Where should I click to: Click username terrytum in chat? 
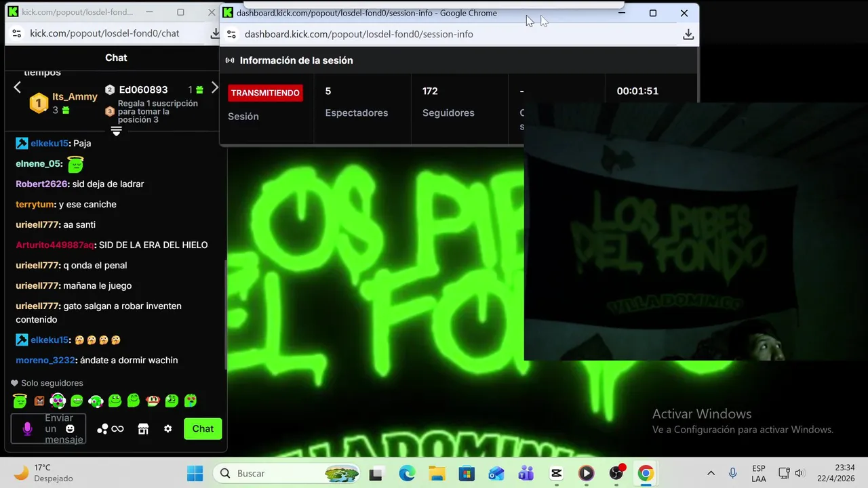tap(35, 204)
